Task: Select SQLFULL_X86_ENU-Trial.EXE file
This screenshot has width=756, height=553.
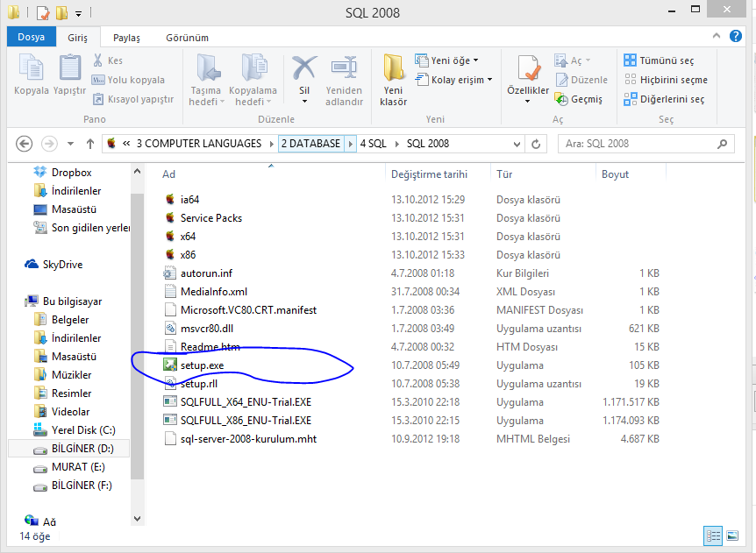Action: [x=246, y=421]
